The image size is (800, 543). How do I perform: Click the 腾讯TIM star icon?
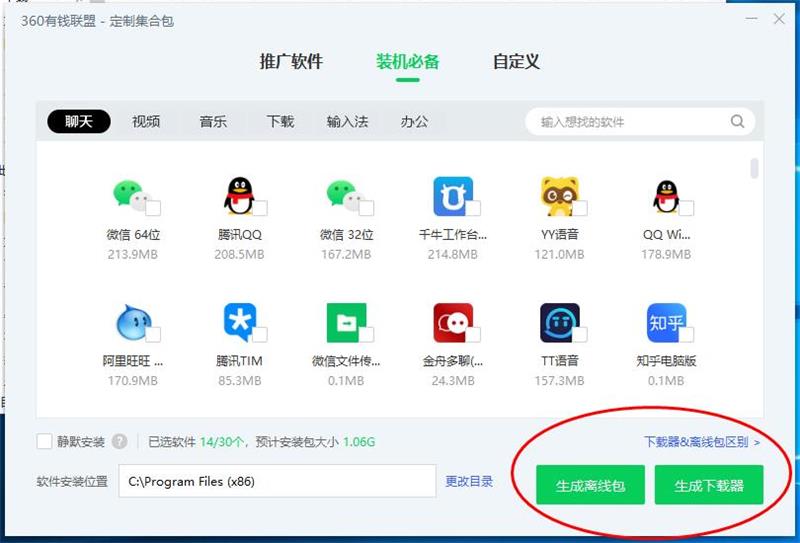tap(239, 323)
